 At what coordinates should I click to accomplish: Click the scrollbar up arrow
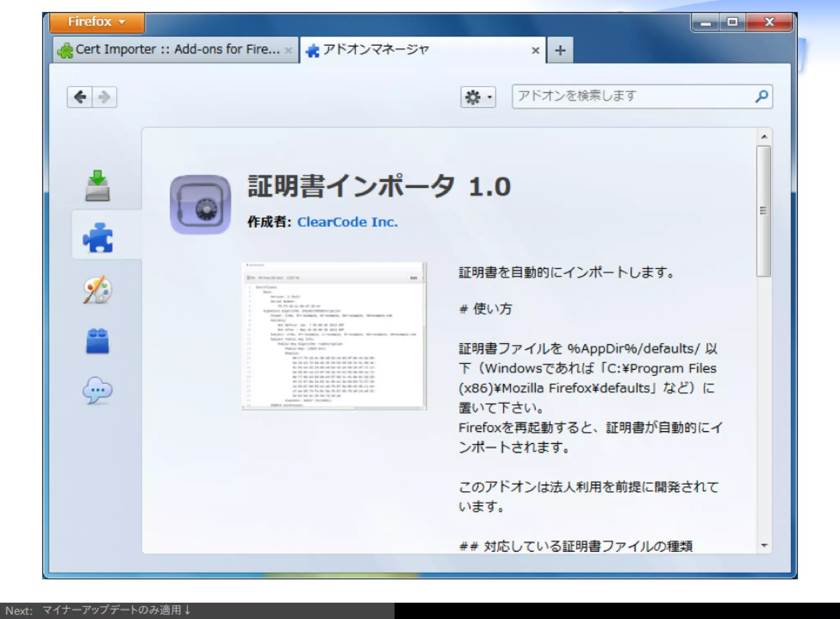coord(764,137)
